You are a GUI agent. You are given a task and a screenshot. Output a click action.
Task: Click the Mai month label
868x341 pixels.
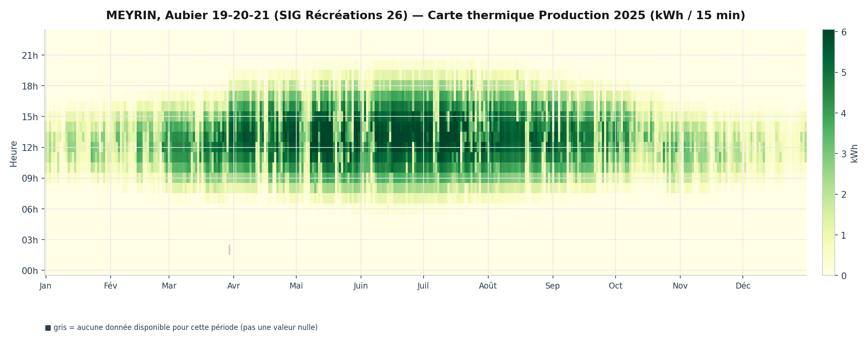point(296,286)
